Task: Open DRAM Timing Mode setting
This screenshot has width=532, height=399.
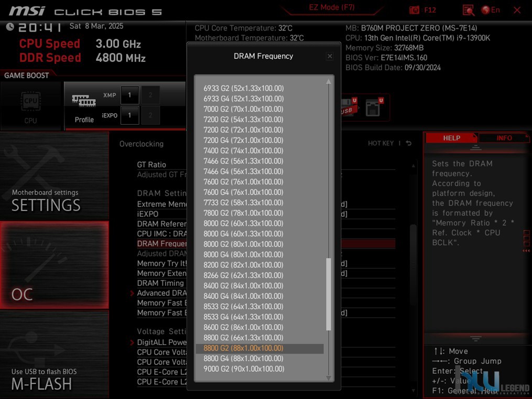Action: [160, 283]
